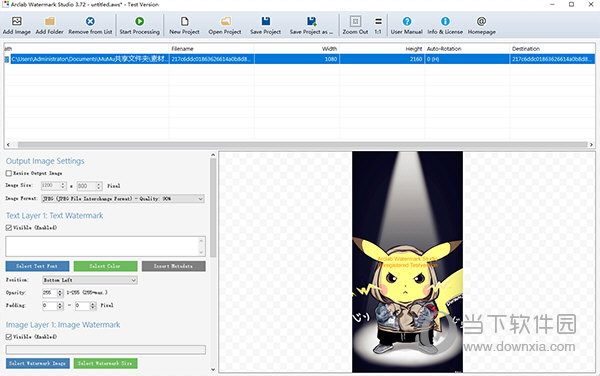Click the Select Watermark Size button
The height and width of the screenshot is (376, 600).
[x=105, y=363]
